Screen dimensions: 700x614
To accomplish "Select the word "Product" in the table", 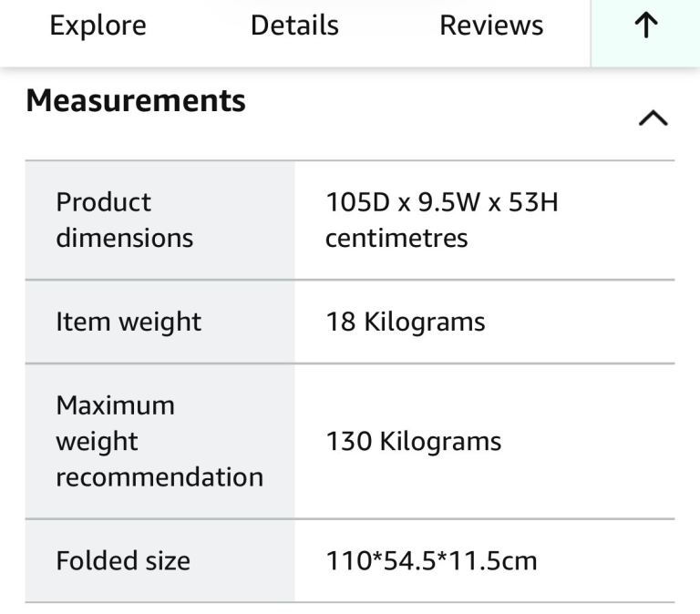I will [x=104, y=201].
